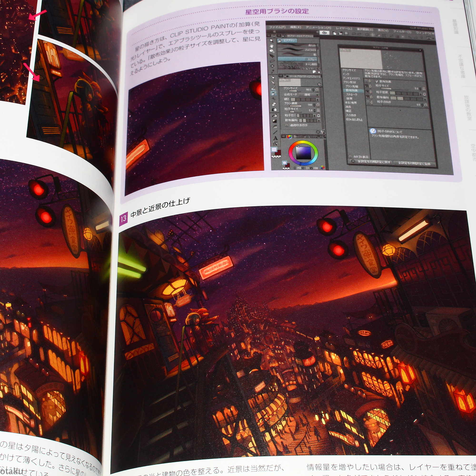Expand 硬さ indicator arrow in tool property

(317, 100)
